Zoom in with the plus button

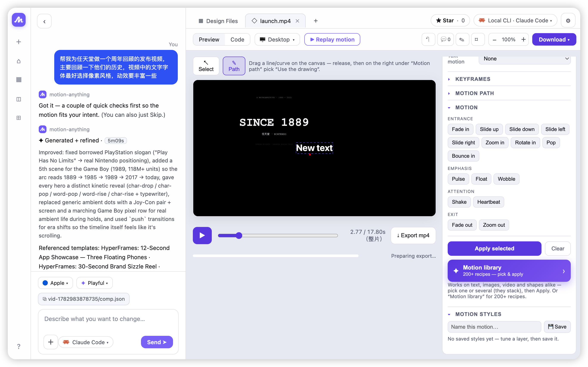523,40
